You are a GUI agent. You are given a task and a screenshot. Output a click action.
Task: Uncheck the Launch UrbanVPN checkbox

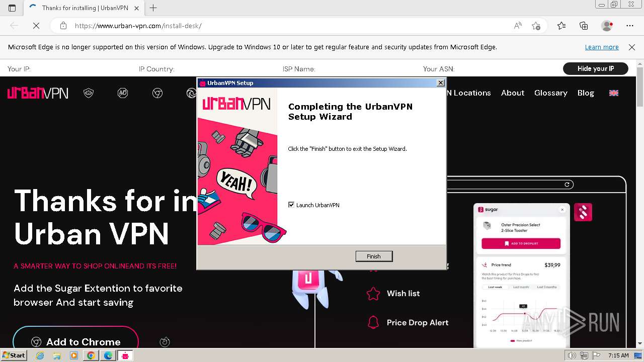[x=291, y=205]
